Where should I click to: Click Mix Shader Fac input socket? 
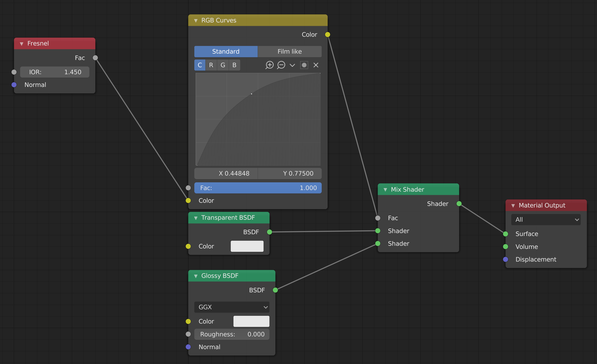point(378,218)
